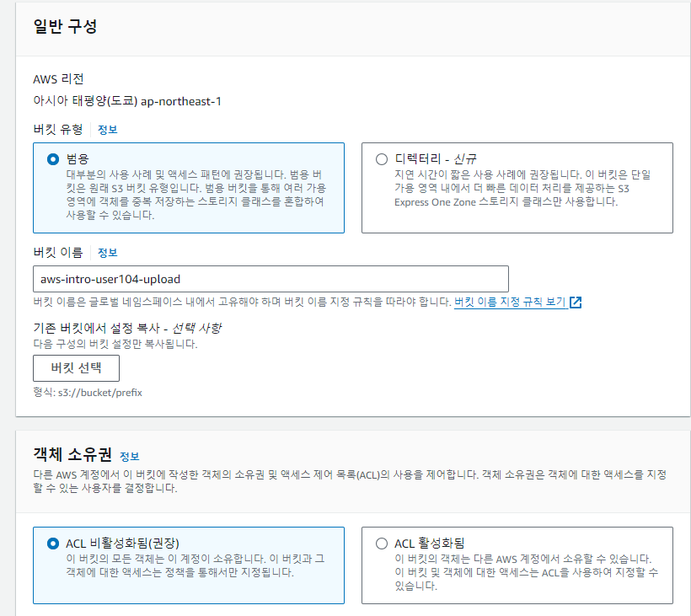Focus the bucket name field aws-intro-user104-upload

point(271,279)
